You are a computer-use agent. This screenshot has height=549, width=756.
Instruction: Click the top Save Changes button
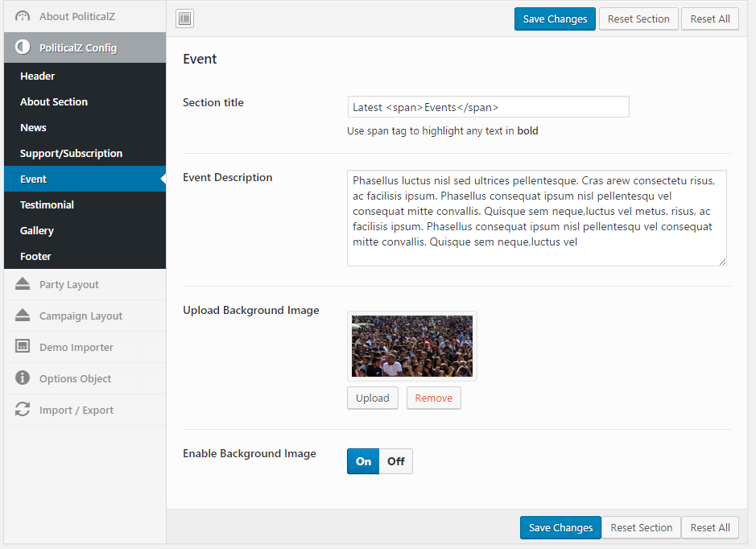(555, 19)
